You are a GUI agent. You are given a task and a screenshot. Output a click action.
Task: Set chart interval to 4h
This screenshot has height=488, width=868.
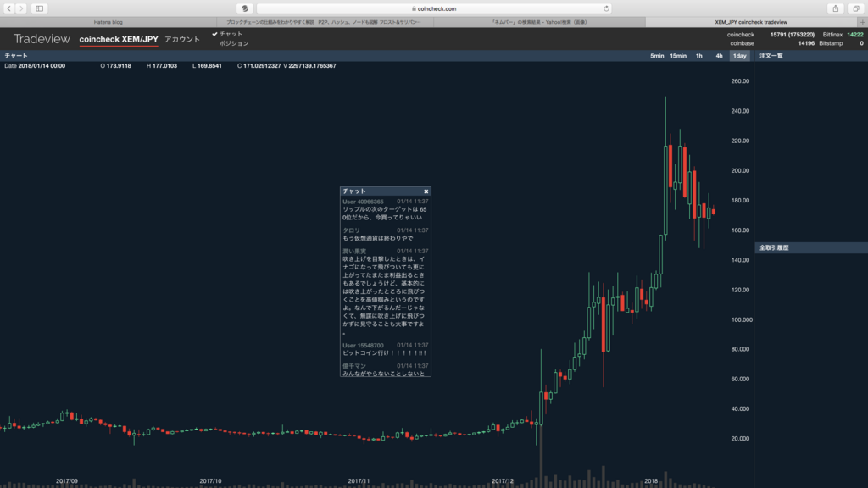click(719, 56)
